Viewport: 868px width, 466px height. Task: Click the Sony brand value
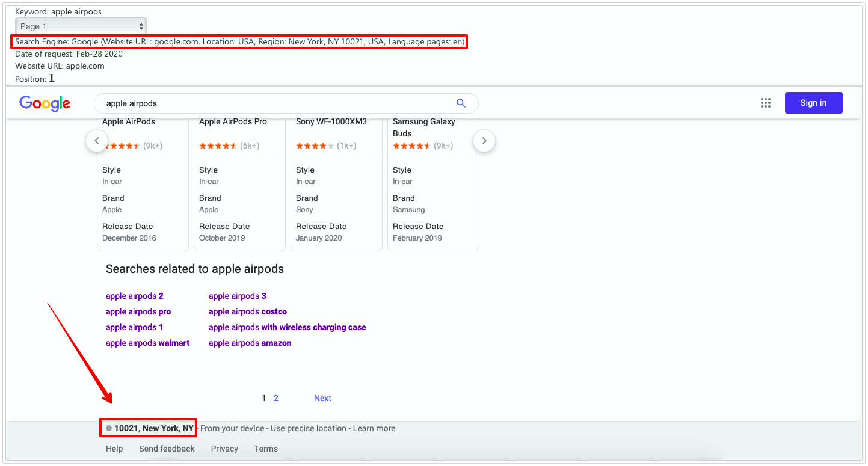pyautogui.click(x=304, y=209)
